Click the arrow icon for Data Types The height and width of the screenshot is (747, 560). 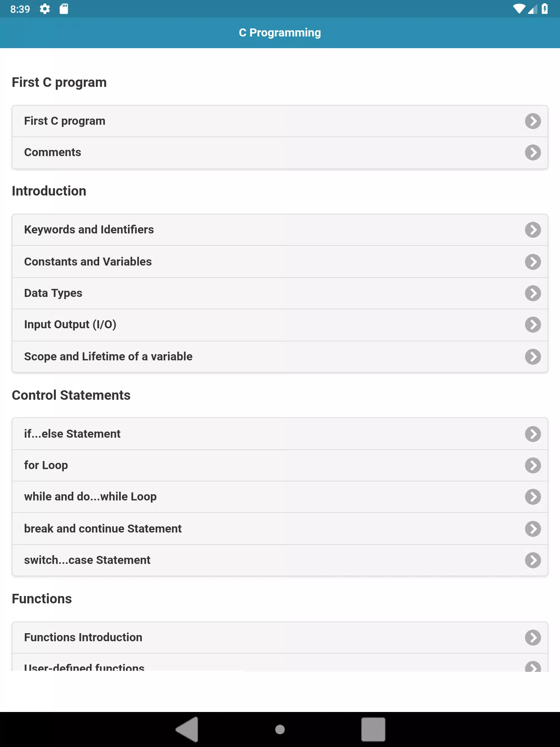click(533, 293)
